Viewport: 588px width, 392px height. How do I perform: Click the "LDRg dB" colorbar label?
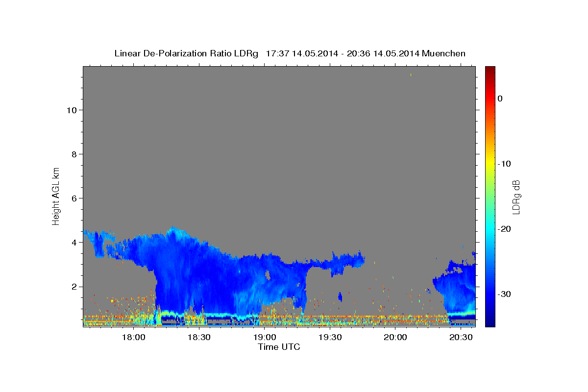516,197
